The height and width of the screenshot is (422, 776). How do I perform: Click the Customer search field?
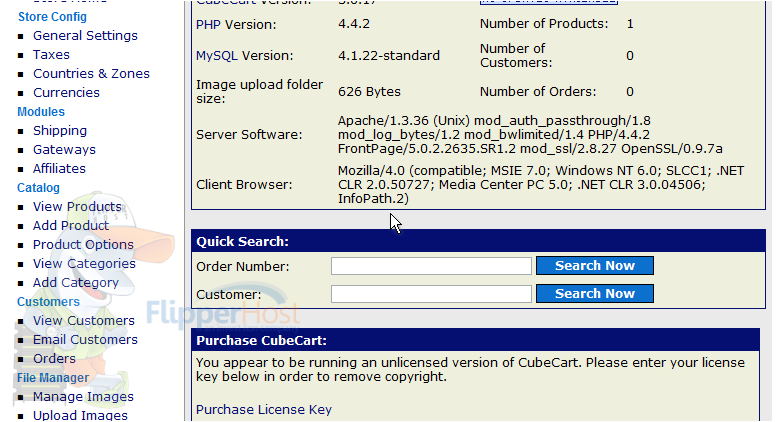431,294
